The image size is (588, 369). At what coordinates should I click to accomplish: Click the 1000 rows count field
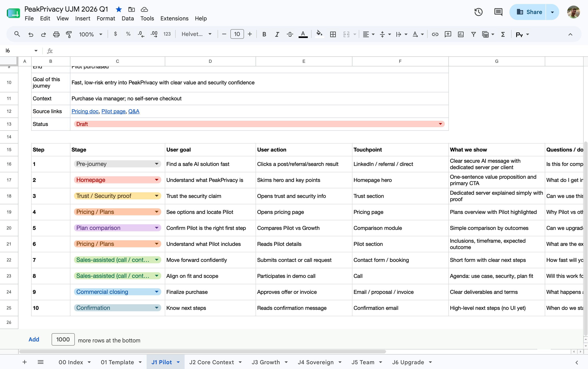(63, 339)
